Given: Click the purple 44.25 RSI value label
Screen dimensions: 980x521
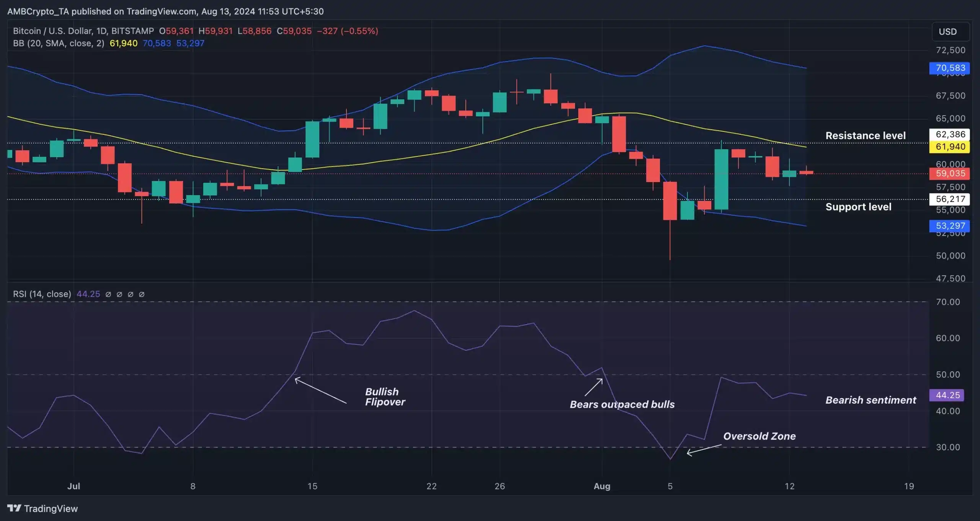Looking at the screenshot, I should pyautogui.click(x=947, y=395).
